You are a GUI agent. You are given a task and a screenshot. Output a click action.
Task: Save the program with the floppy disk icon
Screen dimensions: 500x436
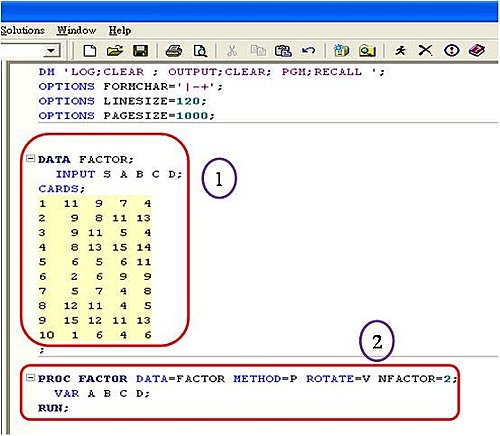pyautogui.click(x=140, y=51)
